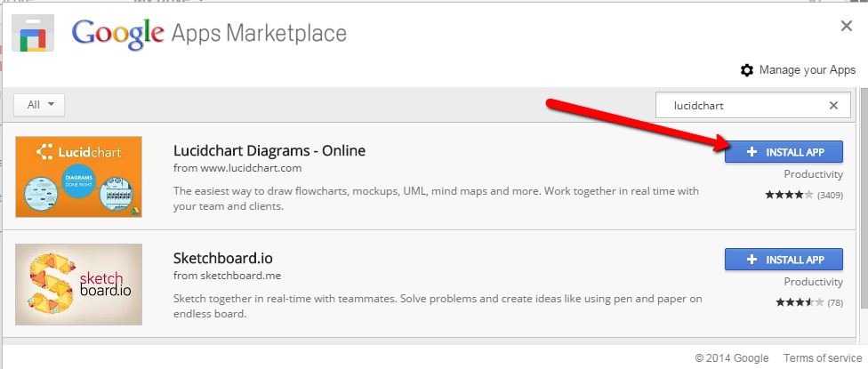The width and height of the screenshot is (868, 369).
Task: Install the Sketchboard.io app
Action: 784,260
